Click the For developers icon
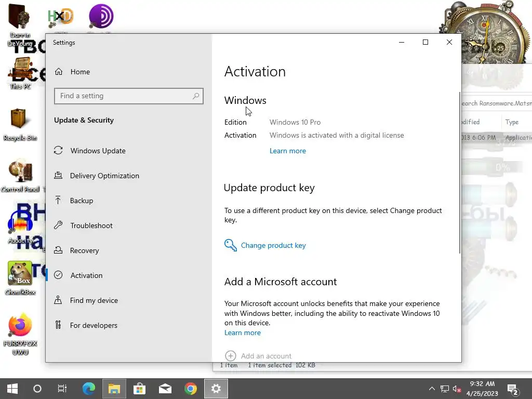Viewport: 532px width, 399px height. [58, 325]
